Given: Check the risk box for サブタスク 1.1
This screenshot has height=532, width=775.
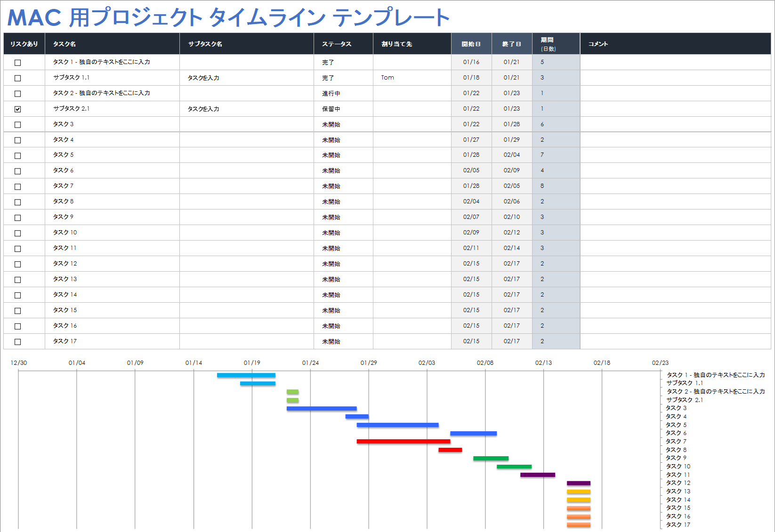Looking at the screenshot, I should coord(17,78).
